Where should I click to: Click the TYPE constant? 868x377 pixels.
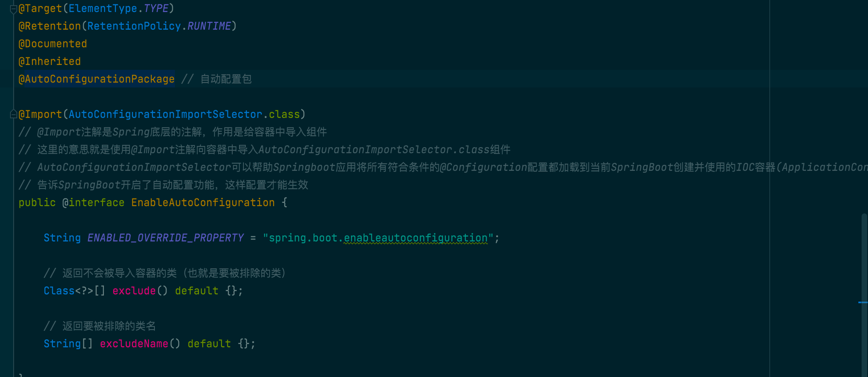(x=156, y=8)
